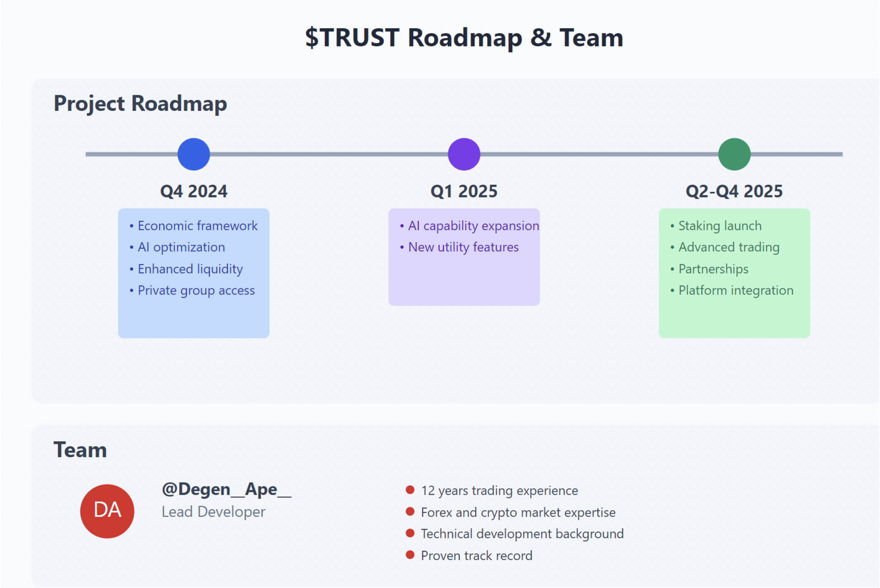Image resolution: width=880 pixels, height=588 pixels.
Task: Click the green Q2-Q4 2025 timeline marker
Action: 734,154
